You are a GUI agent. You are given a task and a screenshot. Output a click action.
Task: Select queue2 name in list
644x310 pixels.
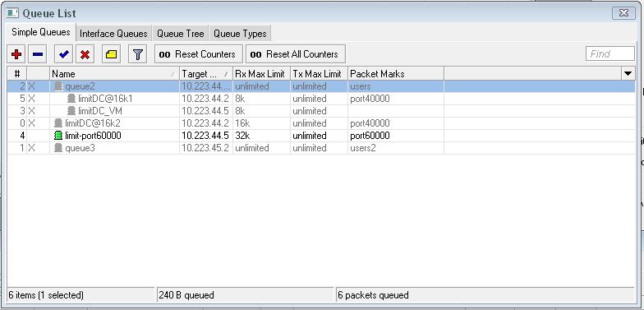tap(80, 86)
